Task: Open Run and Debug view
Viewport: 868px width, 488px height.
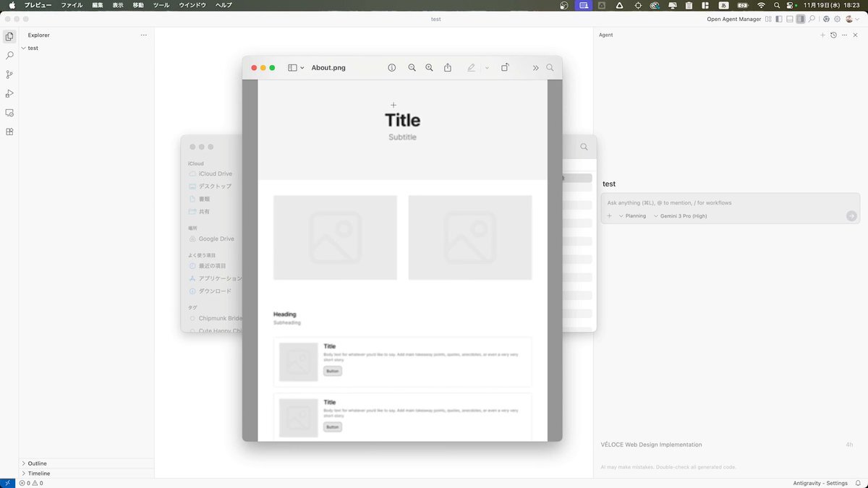Action: point(9,93)
